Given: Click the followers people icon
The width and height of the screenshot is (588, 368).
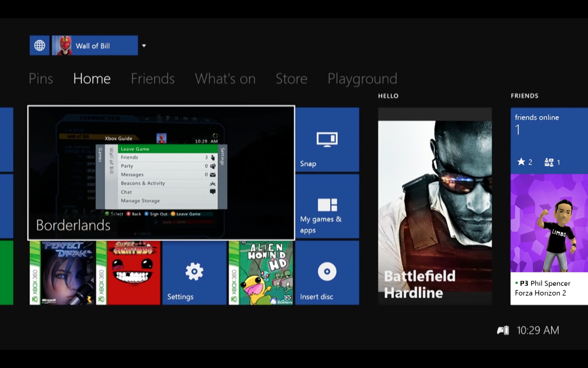Looking at the screenshot, I should click(x=549, y=162).
